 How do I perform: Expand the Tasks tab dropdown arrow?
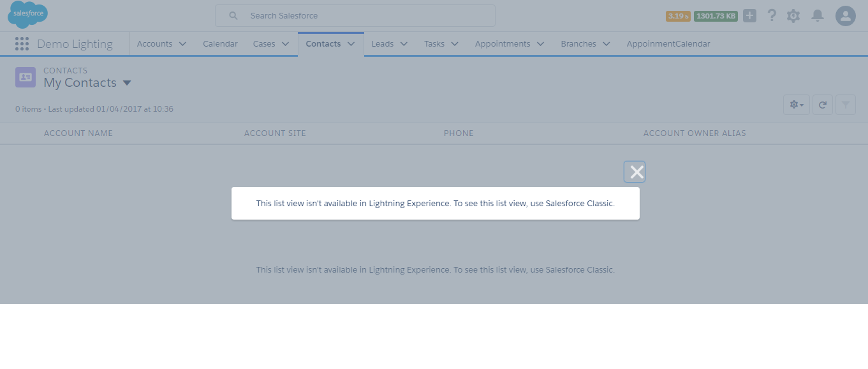(455, 44)
